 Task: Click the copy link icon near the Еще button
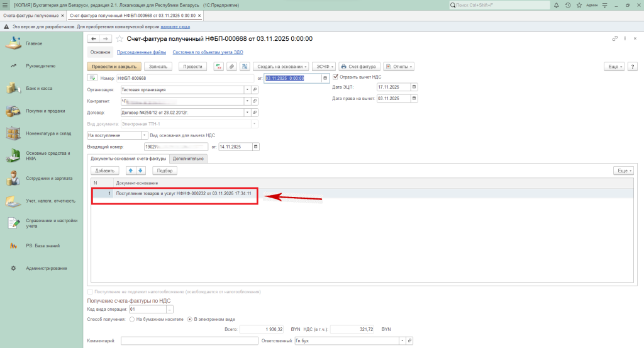click(614, 39)
